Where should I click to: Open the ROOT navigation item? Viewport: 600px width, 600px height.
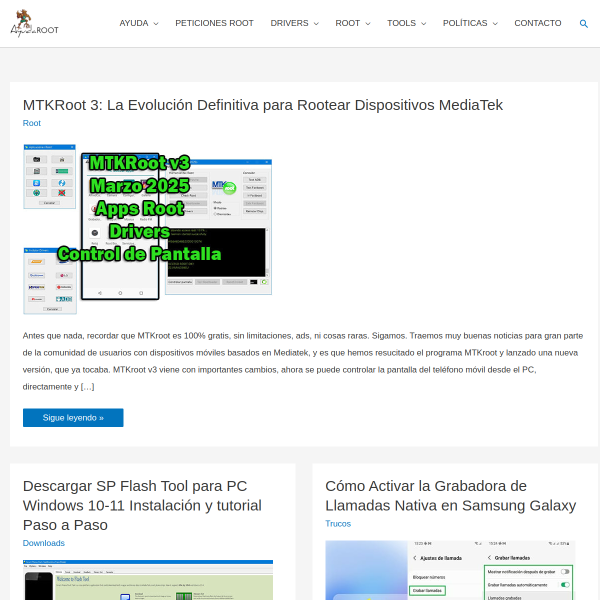coord(347,23)
